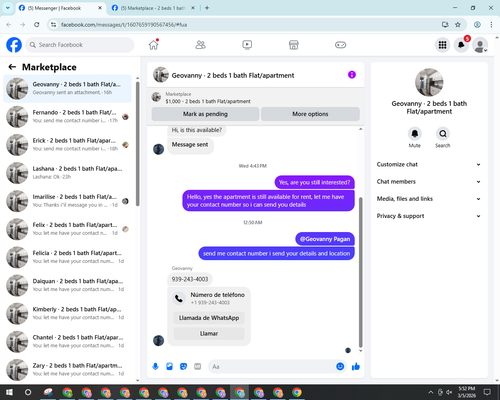Open the emoji picker in message field
500x400 pixels.
click(x=340, y=367)
